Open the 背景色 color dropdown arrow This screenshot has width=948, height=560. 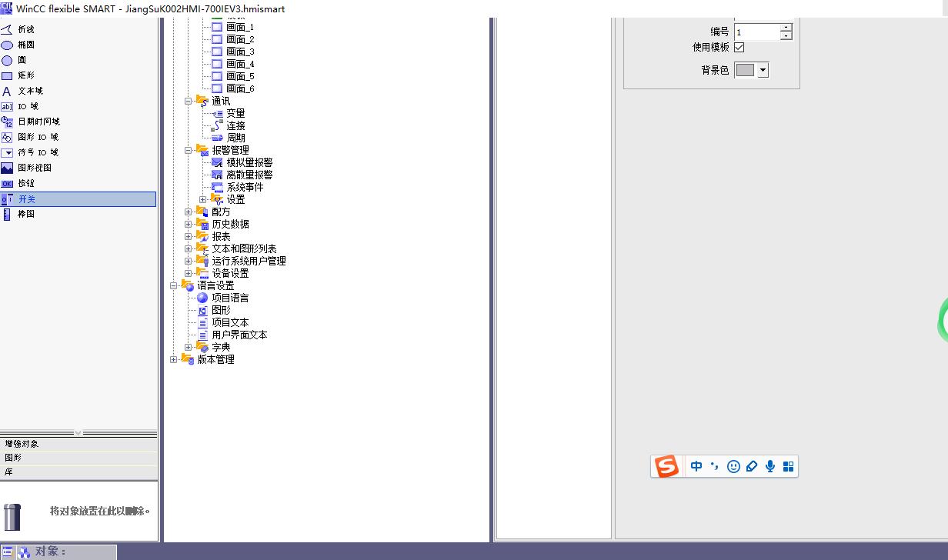pos(763,70)
